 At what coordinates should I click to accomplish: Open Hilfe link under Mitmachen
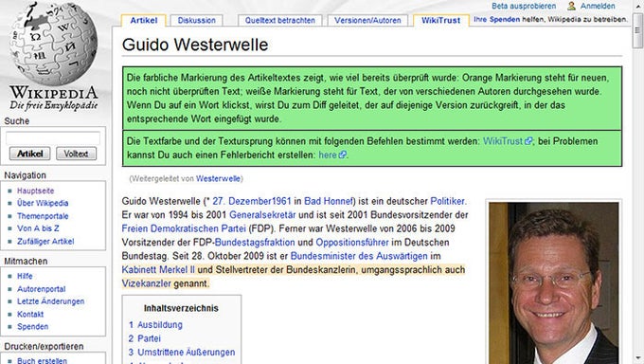pos(25,276)
